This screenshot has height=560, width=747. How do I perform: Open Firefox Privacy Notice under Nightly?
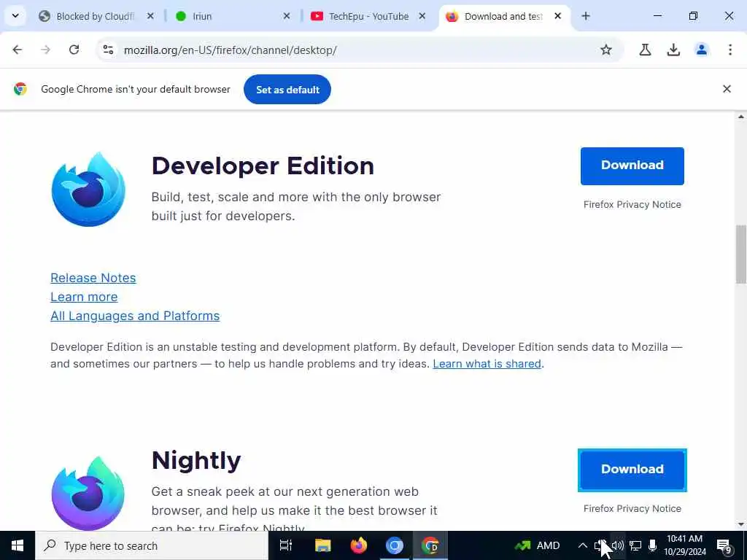(x=632, y=508)
